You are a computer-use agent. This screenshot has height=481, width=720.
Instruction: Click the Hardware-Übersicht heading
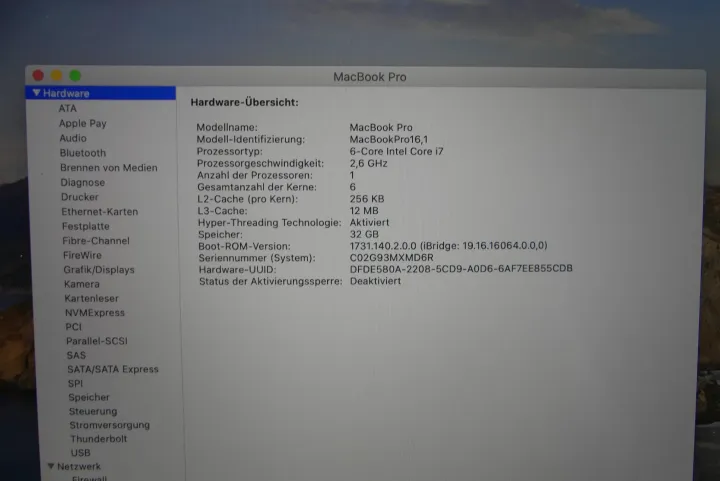coord(245,102)
